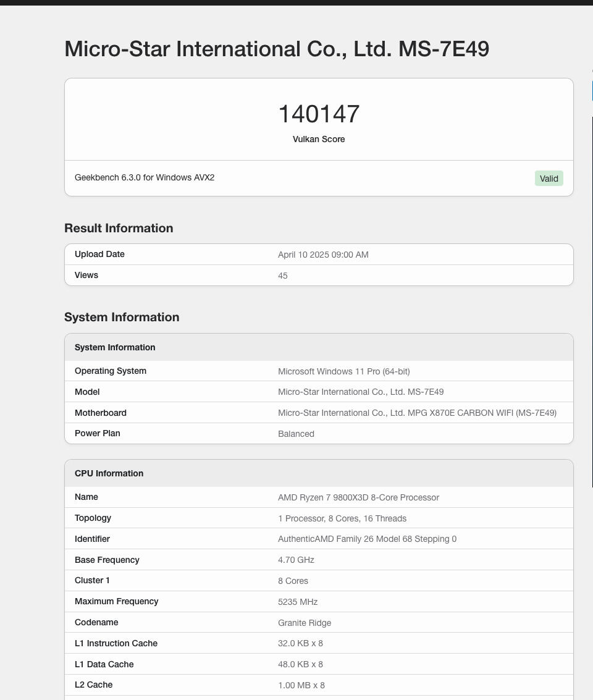The width and height of the screenshot is (593, 700).
Task: Click the Identifier value AuthenticAMD Family 26
Action: (367, 539)
